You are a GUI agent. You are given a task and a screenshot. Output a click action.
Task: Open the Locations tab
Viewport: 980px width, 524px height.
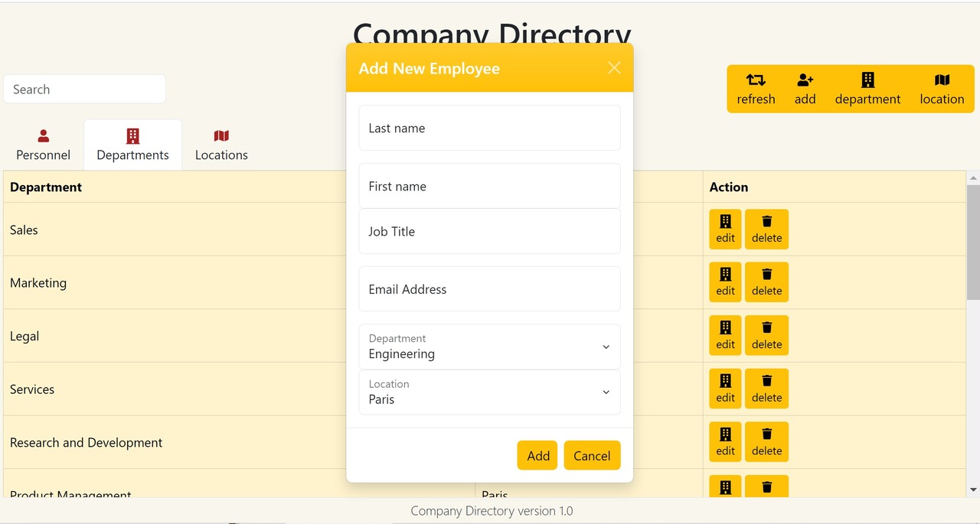(x=221, y=145)
